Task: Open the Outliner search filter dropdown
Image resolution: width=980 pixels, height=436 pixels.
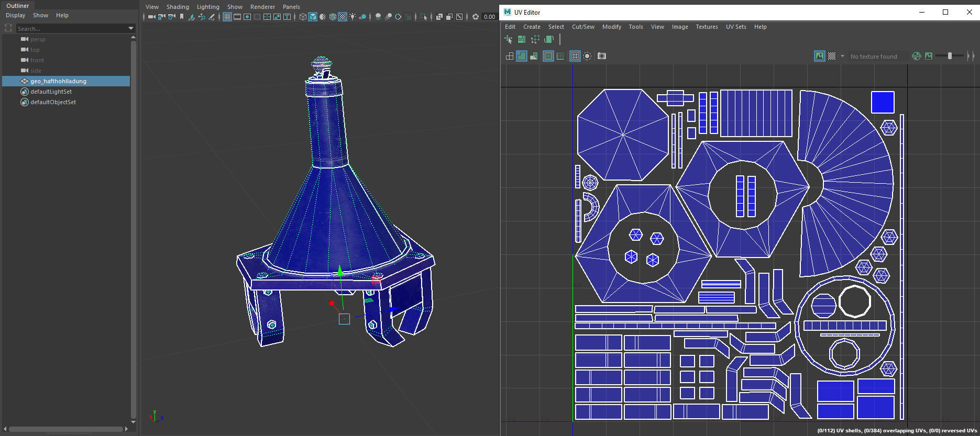Action: [131, 28]
